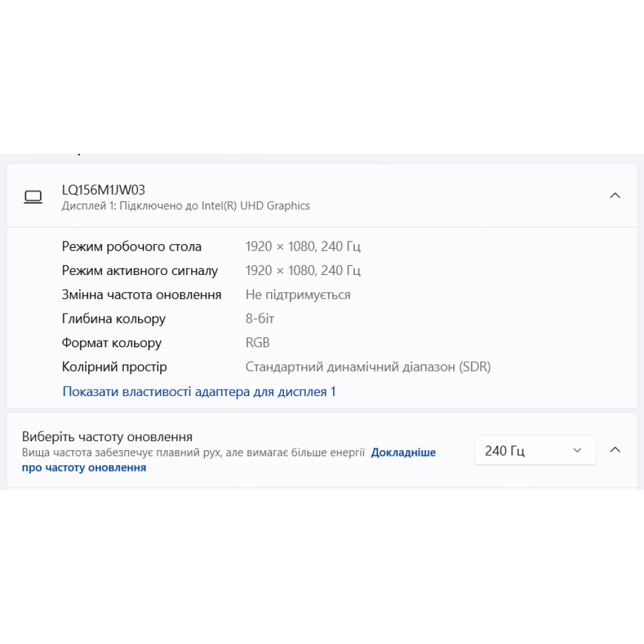Follow the Докладніше про частоту оновлення link
The height and width of the screenshot is (644, 644).
click(403, 453)
